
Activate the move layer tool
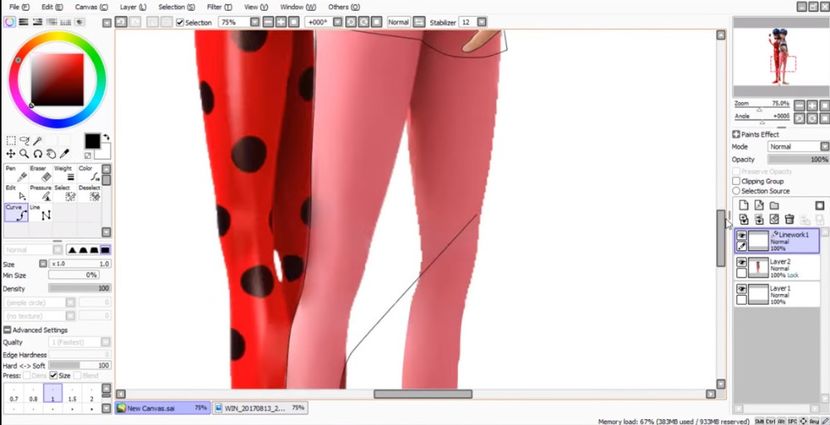11,154
